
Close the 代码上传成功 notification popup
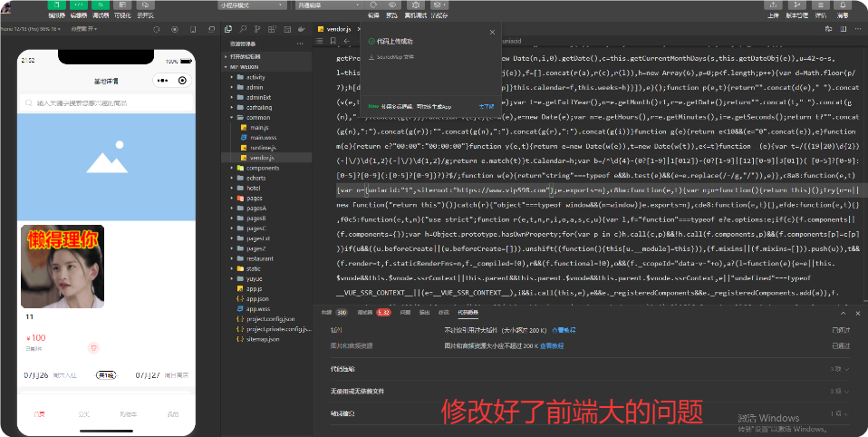[492, 31]
